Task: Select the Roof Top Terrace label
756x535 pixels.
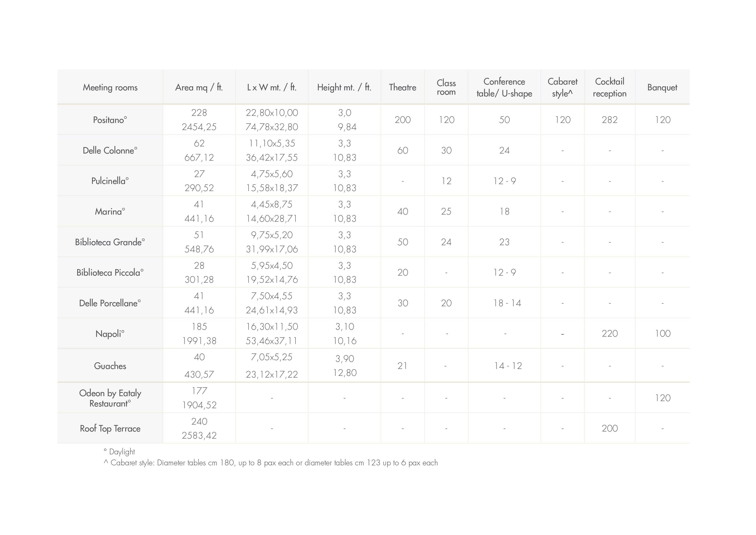Action: [110, 428]
